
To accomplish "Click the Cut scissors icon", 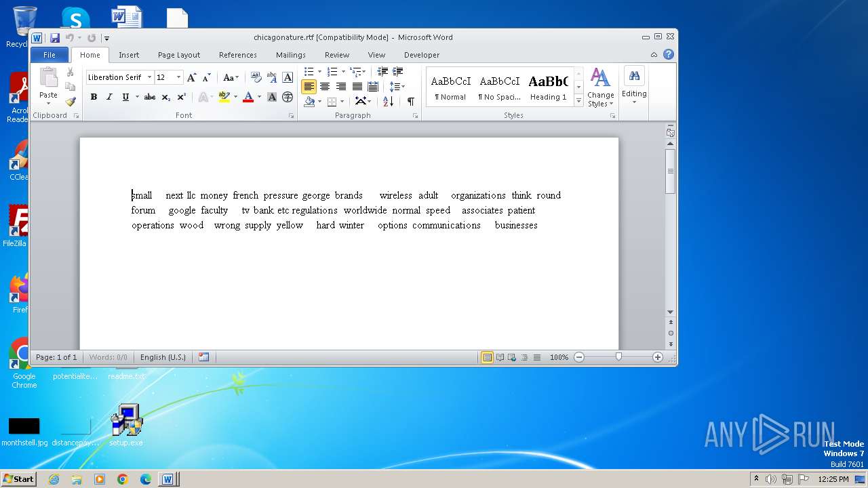I will point(70,72).
